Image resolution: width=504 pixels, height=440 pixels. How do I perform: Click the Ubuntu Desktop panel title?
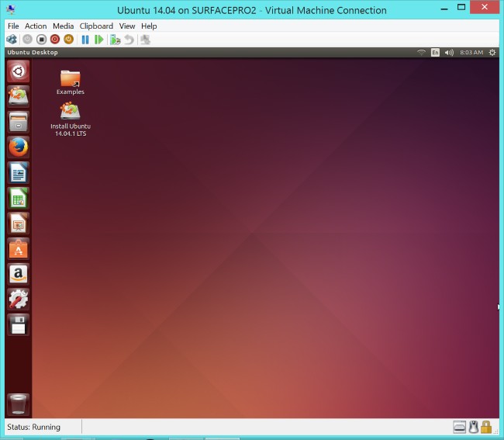[x=33, y=53]
